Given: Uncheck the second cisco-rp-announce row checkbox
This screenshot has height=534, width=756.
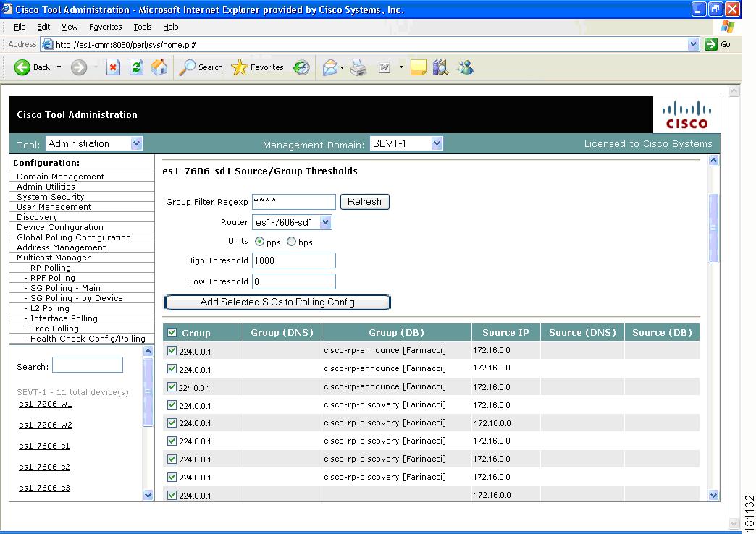Looking at the screenshot, I should click(172, 369).
